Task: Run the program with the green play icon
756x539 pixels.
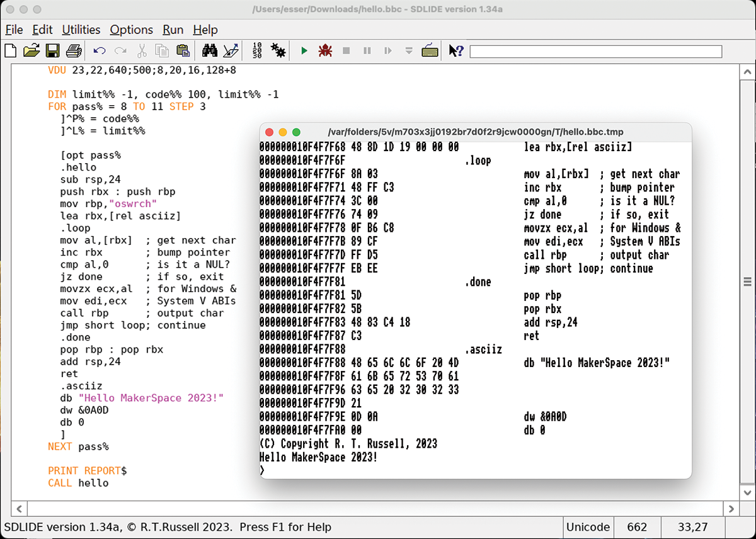Action: click(x=304, y=51)
